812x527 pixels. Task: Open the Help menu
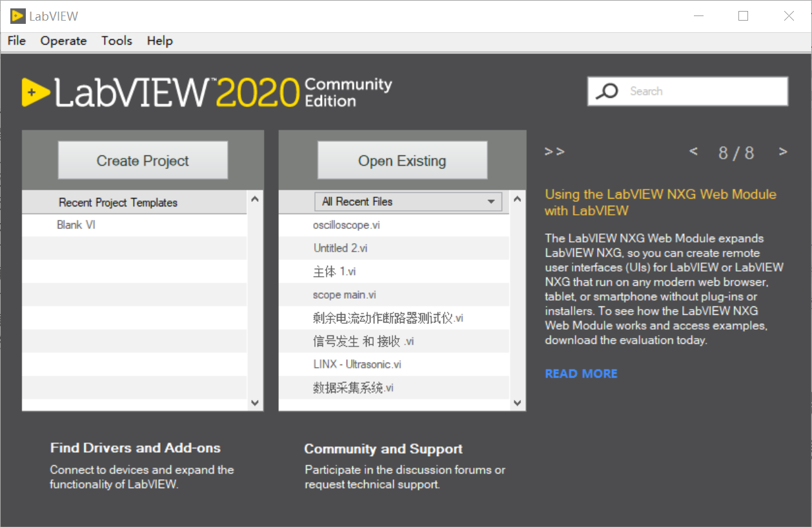pos(159,41)
